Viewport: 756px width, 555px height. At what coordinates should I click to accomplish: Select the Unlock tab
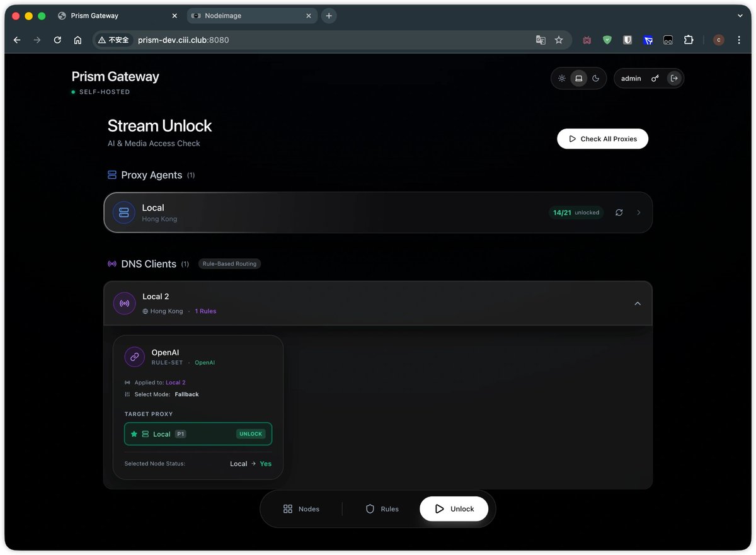(454, 509)
